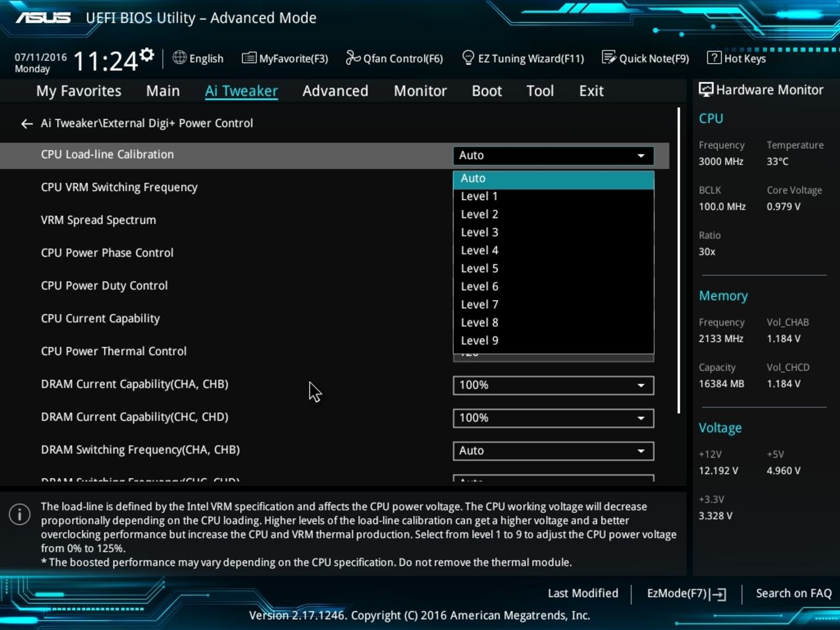The width and height of the screenshot is (840, 630).
Task: Open Quick Note notepad icon
Action: (609, 57)
